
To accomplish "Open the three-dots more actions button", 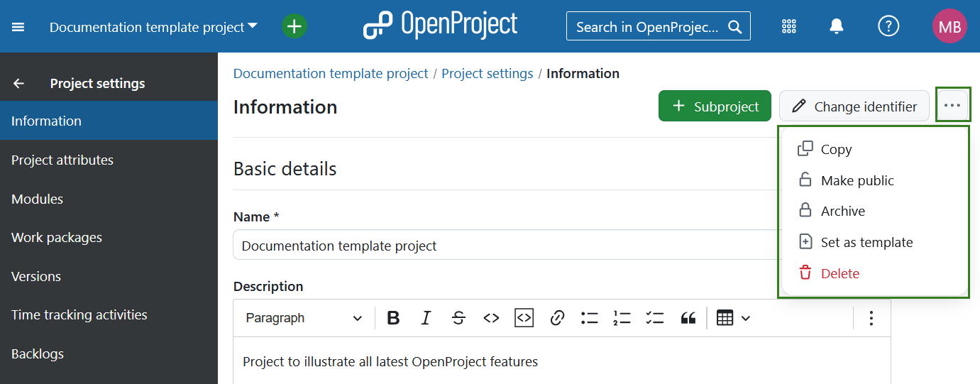I will click(x=952, y=105).
